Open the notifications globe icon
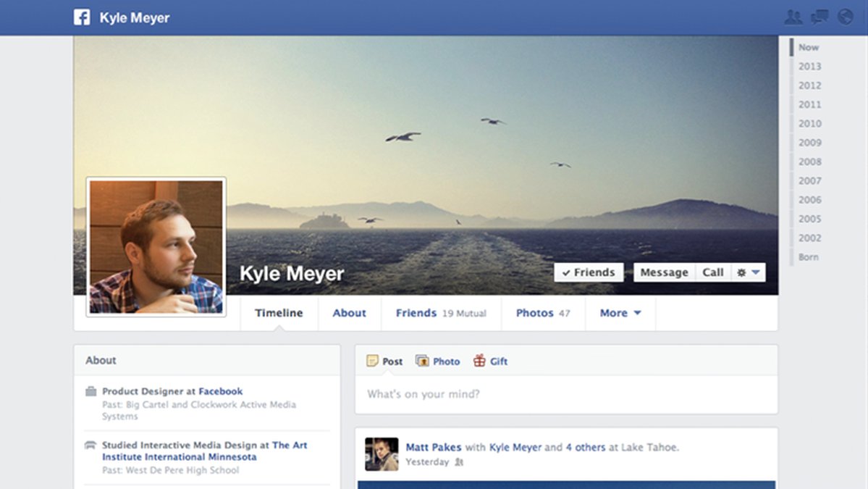Image resolution: width=868 pixels, height=489 pixels. 846,17
